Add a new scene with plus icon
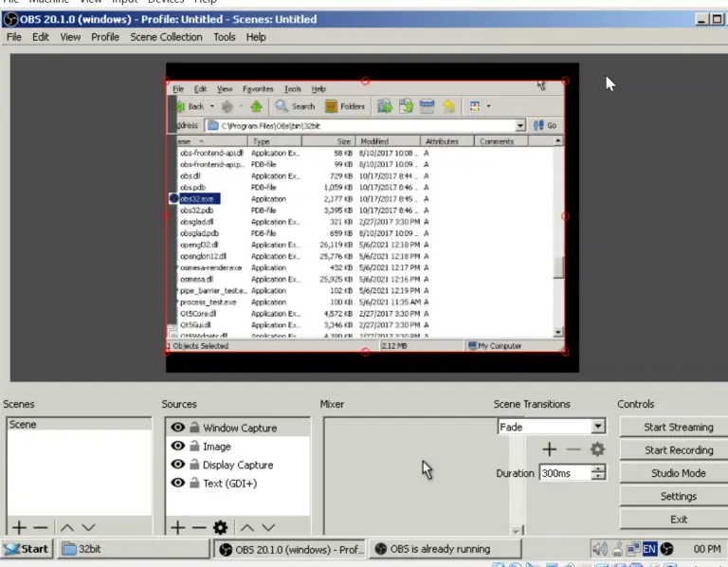Screen dimensions: 728x567 [x=19, y=527]
